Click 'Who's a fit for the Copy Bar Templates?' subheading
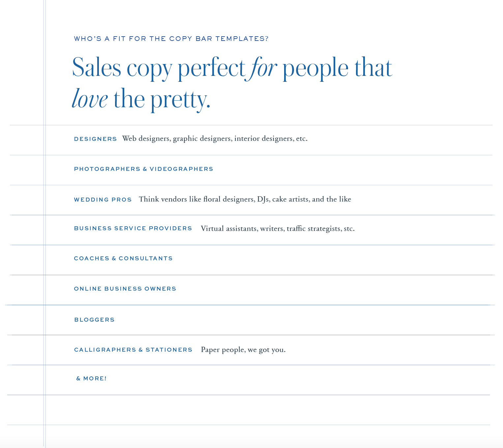 click(171, 39)
